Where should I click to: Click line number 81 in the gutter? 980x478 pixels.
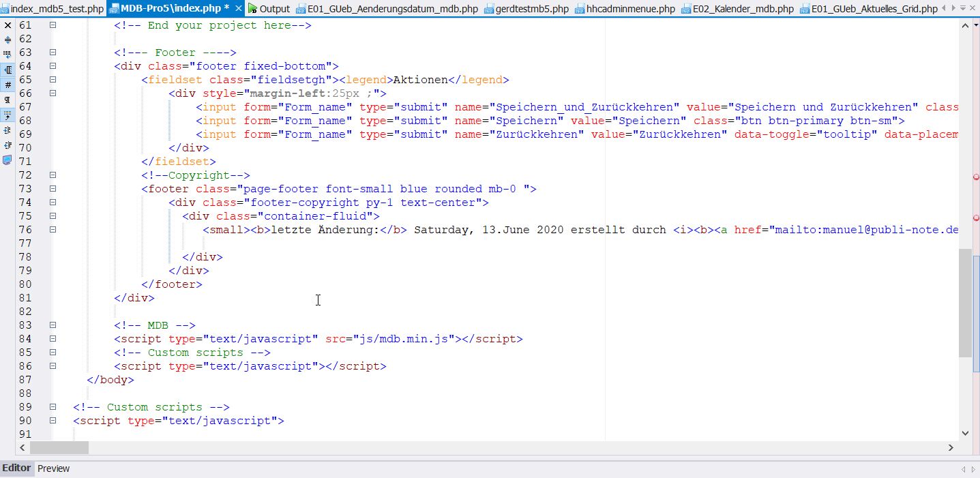click(25, 298)
